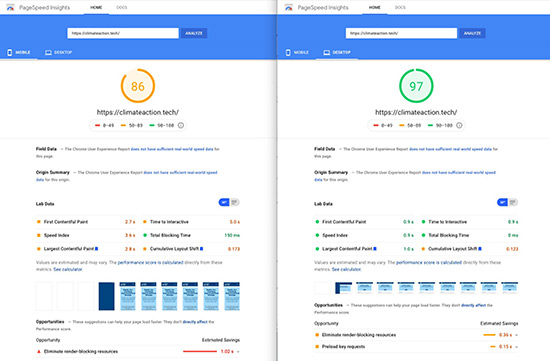Image resolution: width=550 pixels, height=361 pixels.
Task: Click the score legend info icon in the score-97 window
Action: [459, 125]
